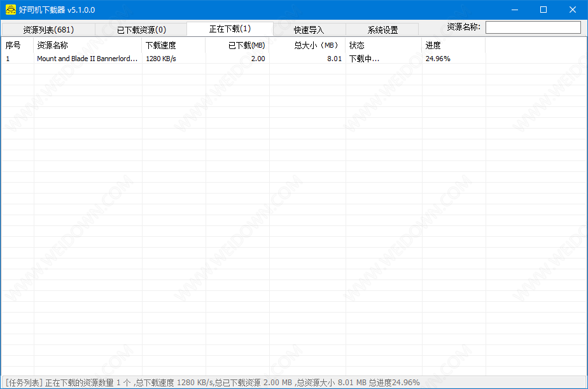Switch to the 资源列表(681) tab
Screen dimensions: 588x389
[x=48, y=30]
